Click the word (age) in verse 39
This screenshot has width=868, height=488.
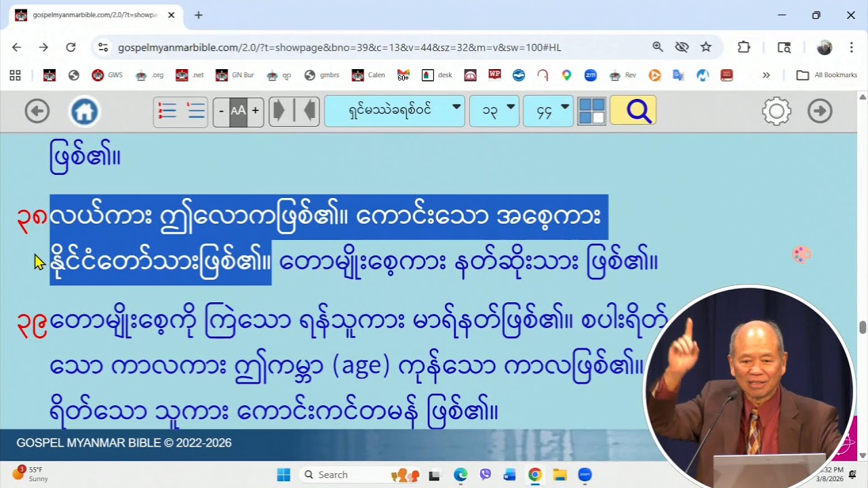361,367
